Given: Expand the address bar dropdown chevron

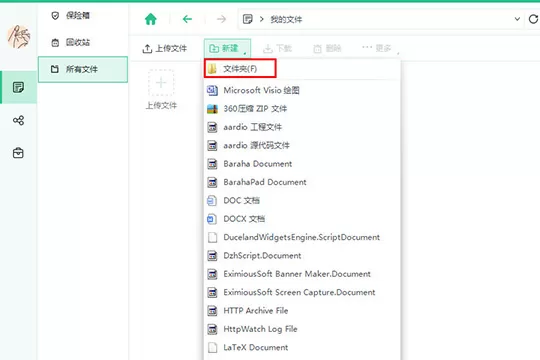Looking at the screenshot, I should coord(517,19).
